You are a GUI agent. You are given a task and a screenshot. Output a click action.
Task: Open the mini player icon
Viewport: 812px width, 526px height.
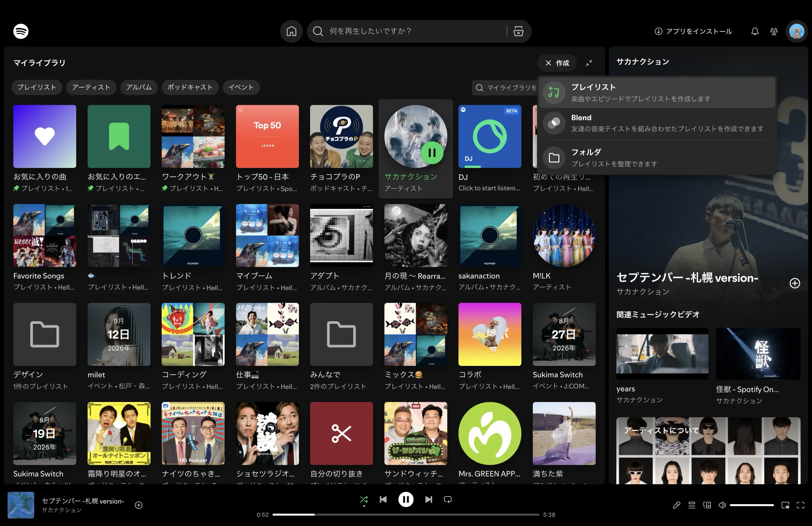pyautogui.click(x=785, y=505)
